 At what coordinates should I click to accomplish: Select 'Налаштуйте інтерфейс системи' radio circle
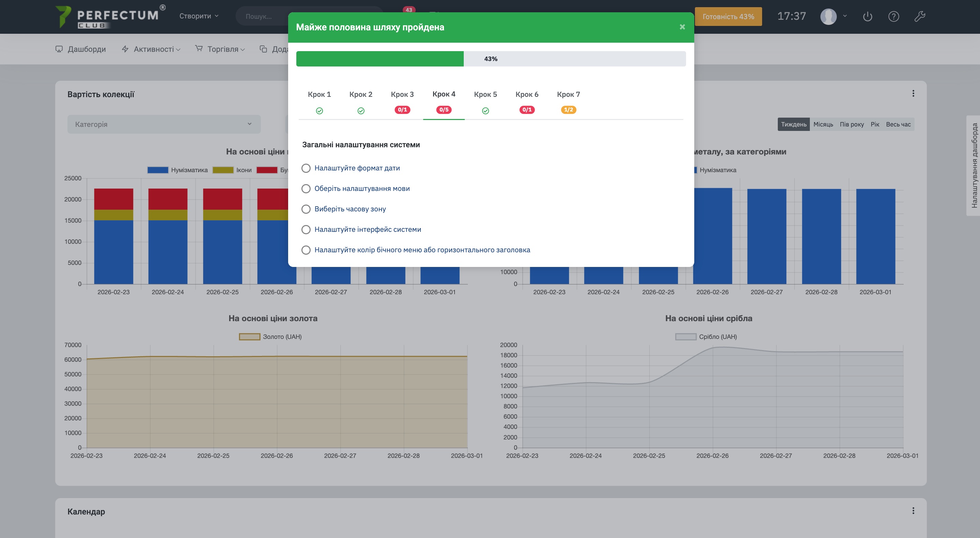click(x=306, y=229)
